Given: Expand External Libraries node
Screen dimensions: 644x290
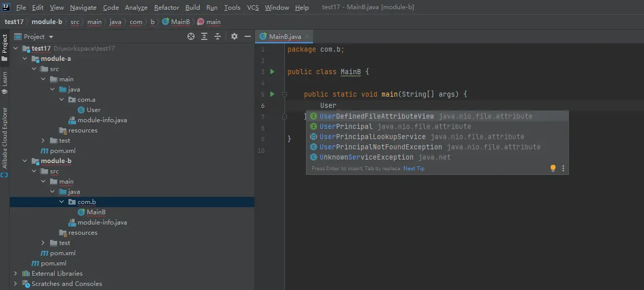Looking at the screenshot, I should click(15, 274).
